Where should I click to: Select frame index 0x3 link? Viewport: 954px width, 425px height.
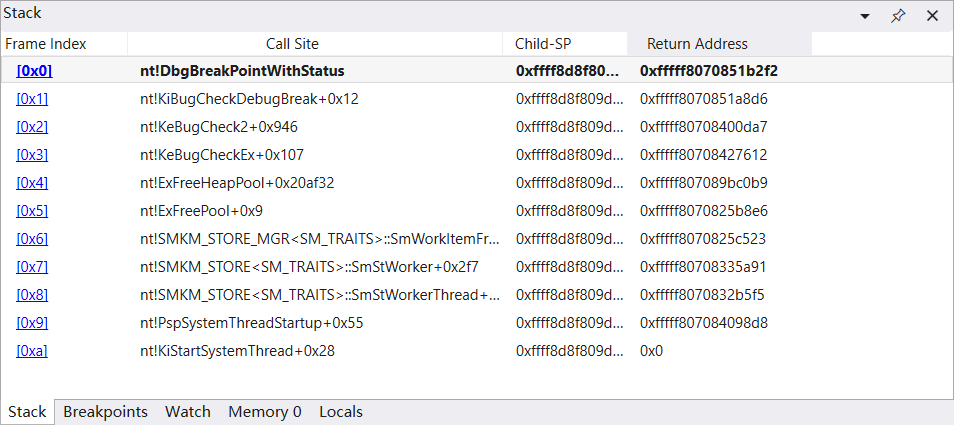click(32, 155)
